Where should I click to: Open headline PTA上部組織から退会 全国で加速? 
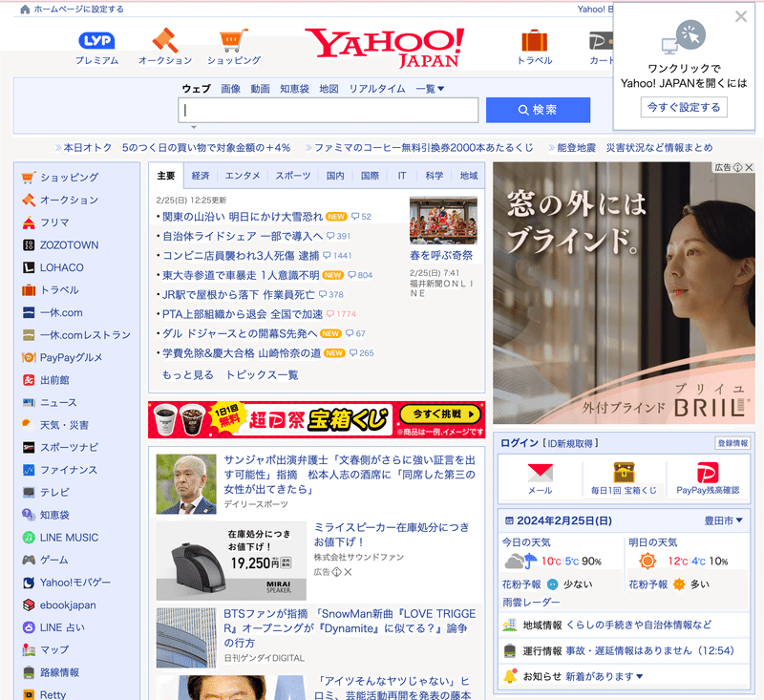coord(243,314)
